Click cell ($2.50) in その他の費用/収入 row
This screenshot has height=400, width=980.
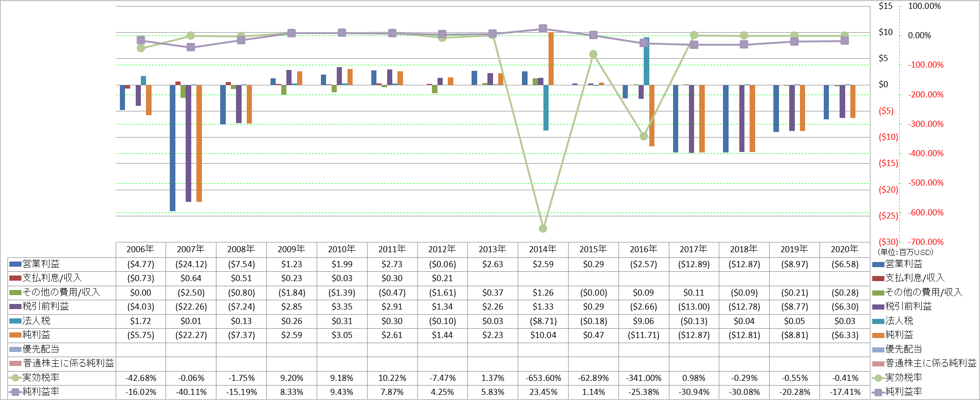click(191, 293)
